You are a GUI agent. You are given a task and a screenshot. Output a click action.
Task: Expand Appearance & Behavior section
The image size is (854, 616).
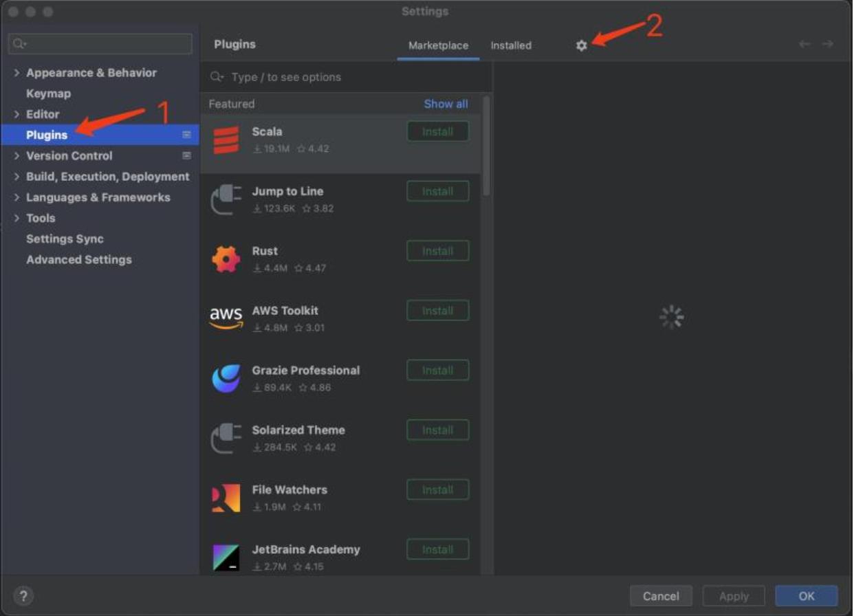tap(17, 73)
